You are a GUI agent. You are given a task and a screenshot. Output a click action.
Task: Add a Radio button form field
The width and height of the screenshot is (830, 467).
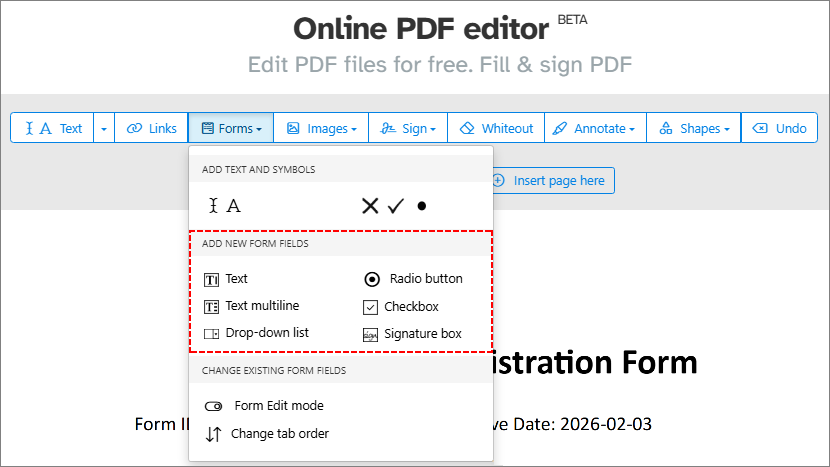(x=413, y=279)
